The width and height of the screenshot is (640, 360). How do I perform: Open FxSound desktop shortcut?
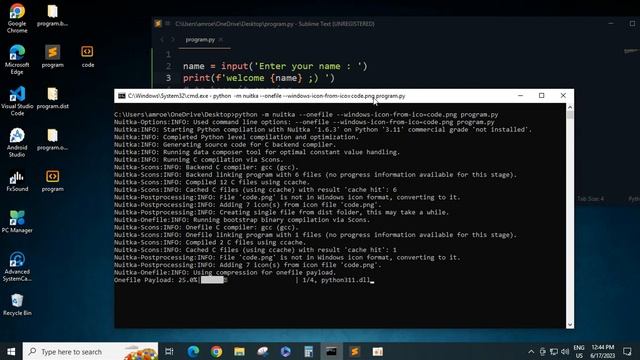17,181
